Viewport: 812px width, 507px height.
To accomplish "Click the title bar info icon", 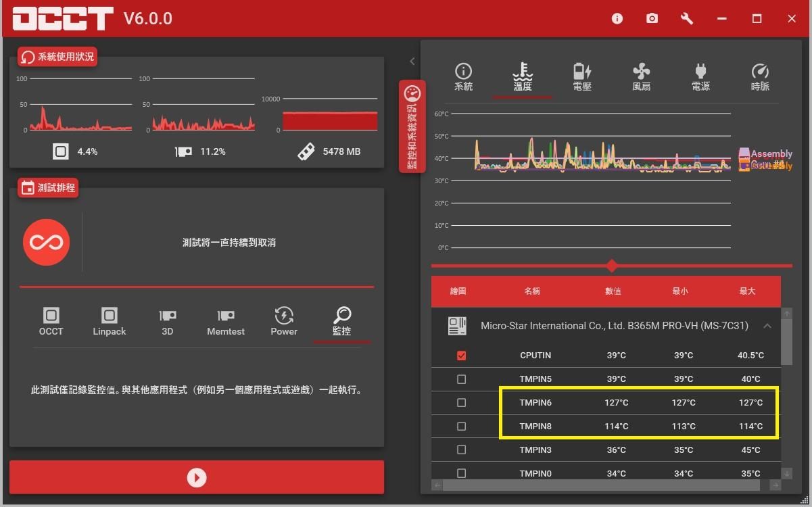I will tap(617, 18).
